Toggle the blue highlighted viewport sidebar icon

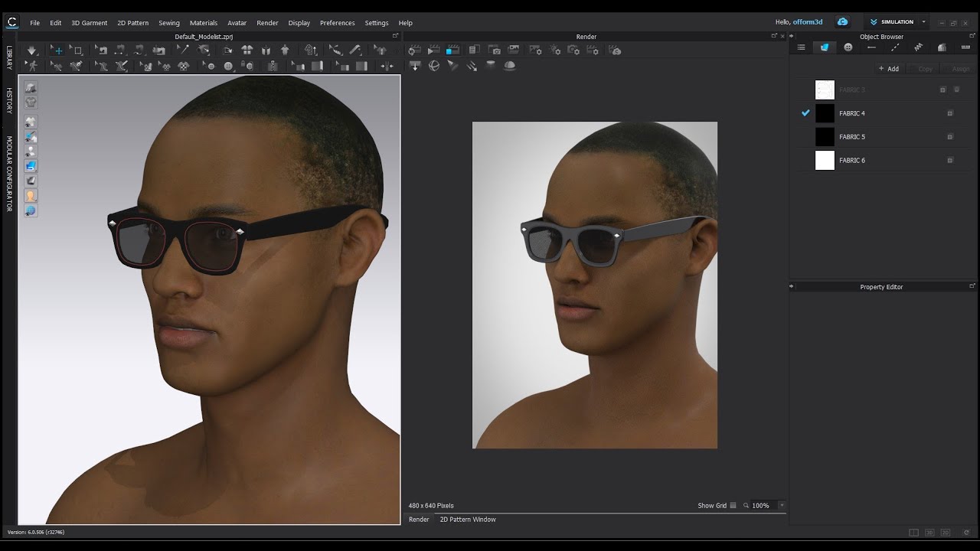(31, 166)
